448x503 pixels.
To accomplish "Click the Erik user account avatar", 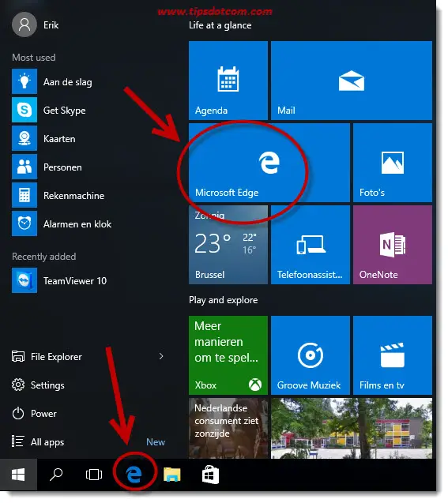I will click(x=24, y=24).
